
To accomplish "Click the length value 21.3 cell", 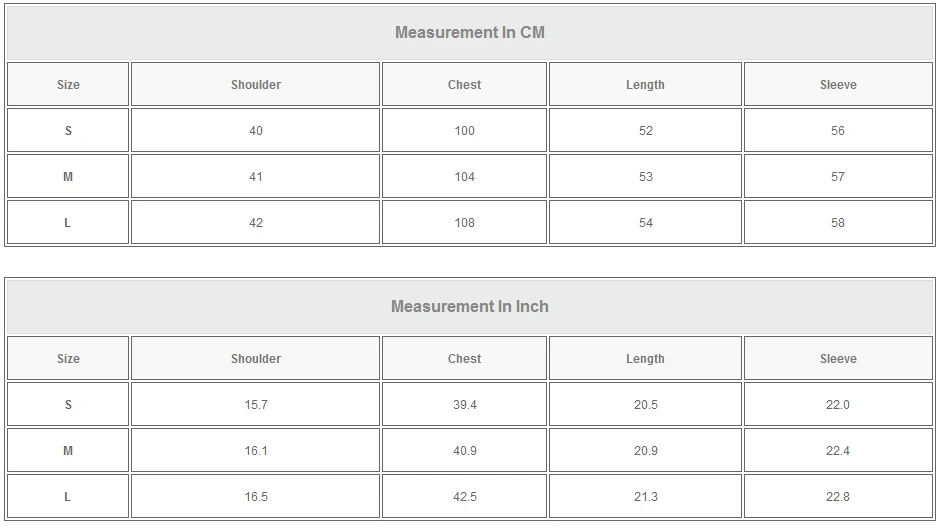I will [645, 497].
